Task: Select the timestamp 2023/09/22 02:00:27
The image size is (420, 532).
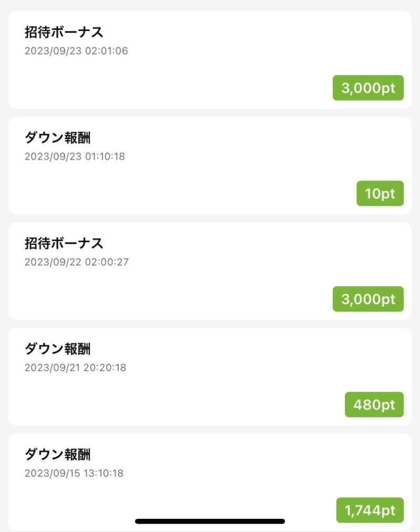Action: (77, 262)
